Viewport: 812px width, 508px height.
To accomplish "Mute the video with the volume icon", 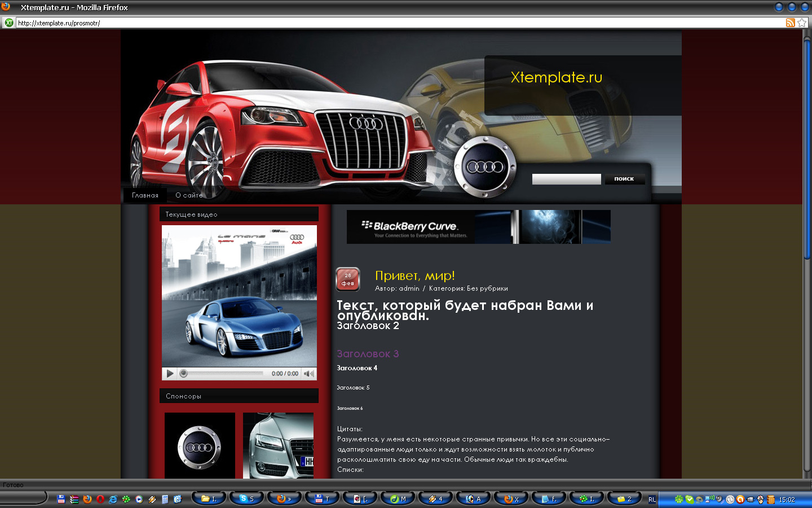I will 309,374.
